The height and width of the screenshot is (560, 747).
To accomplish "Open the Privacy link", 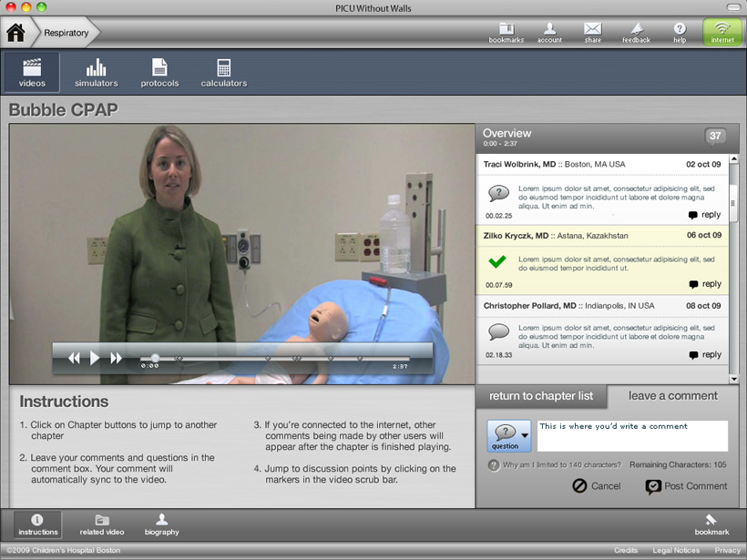I will coord(727,551).
